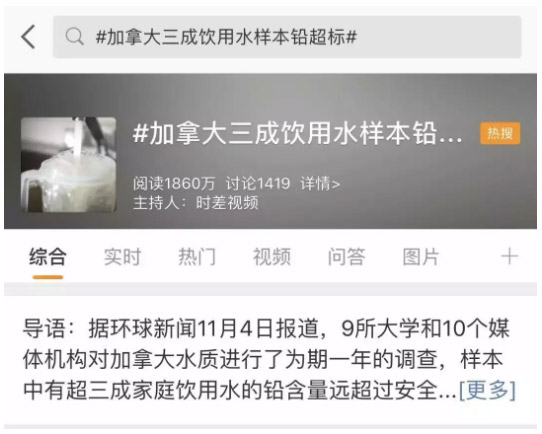Click the plus icon to add tabs

point(510,257)
